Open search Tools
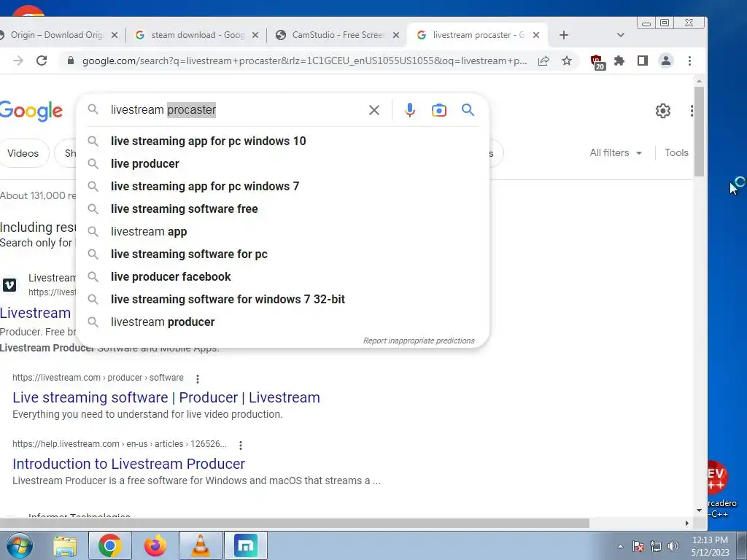Screen dimensions: 747x560 [x=676, y=153]
